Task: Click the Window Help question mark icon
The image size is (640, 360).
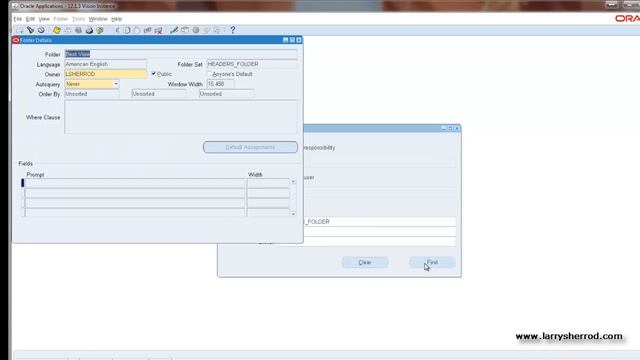Action: [233, 30]
